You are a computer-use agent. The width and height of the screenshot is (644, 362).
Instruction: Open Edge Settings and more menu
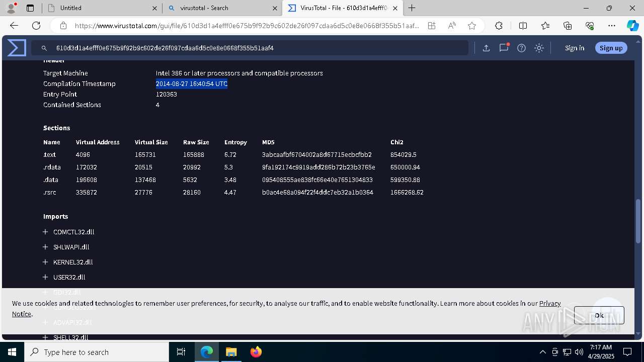tap(612, 26)
